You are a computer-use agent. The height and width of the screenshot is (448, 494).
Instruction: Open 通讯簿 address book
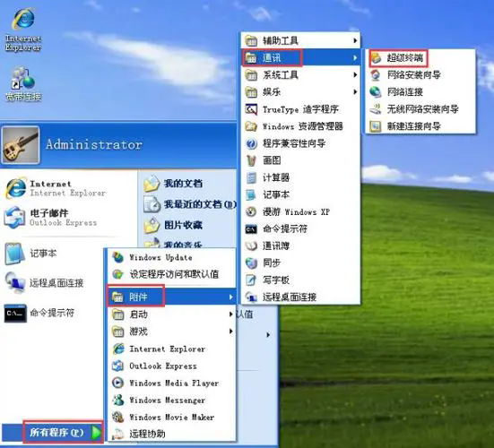click(301, 246)
